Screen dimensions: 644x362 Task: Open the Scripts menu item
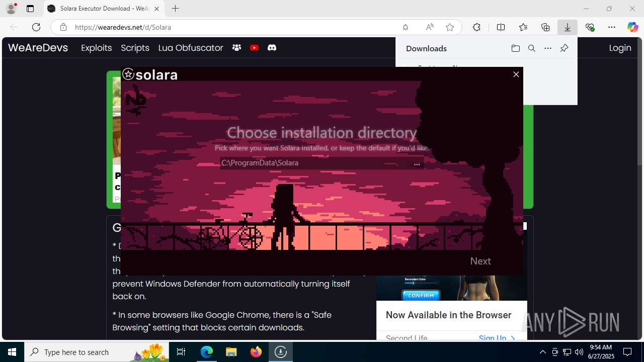pyautogui.click(x=135, y=48)
